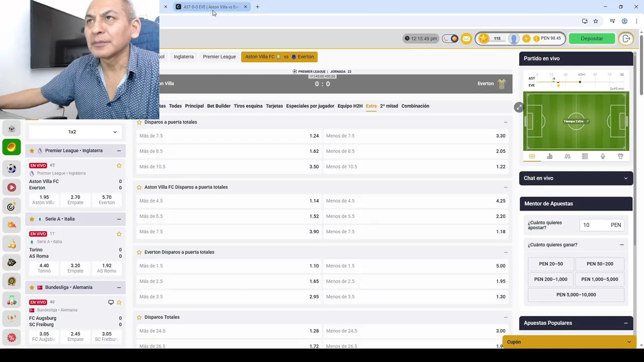Switch to the Bet Builder tab

click(x=219, y=106)
